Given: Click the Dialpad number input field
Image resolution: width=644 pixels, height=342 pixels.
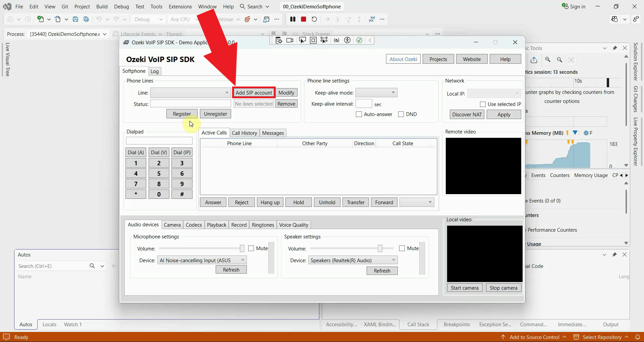Looking at the screenshot, I should pyautogui.click(x=159, y=141).
